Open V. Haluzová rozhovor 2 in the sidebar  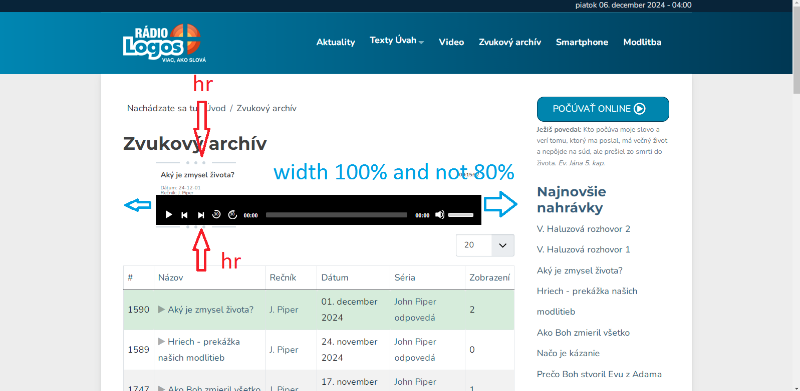584,229
